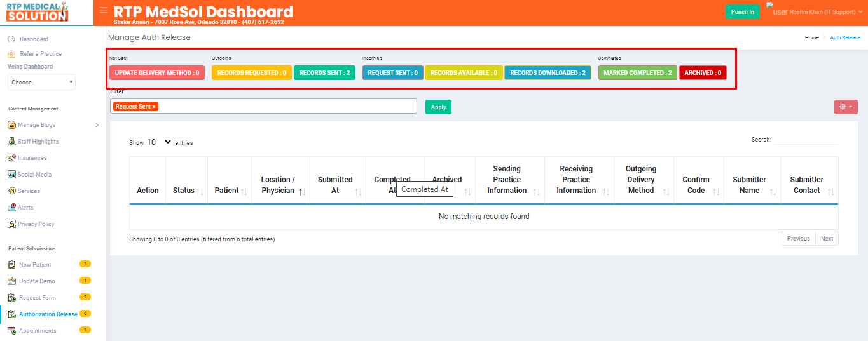The image size is (868, 341).
Task: Click the table Search input field
Action: click(x=806, y=140)
